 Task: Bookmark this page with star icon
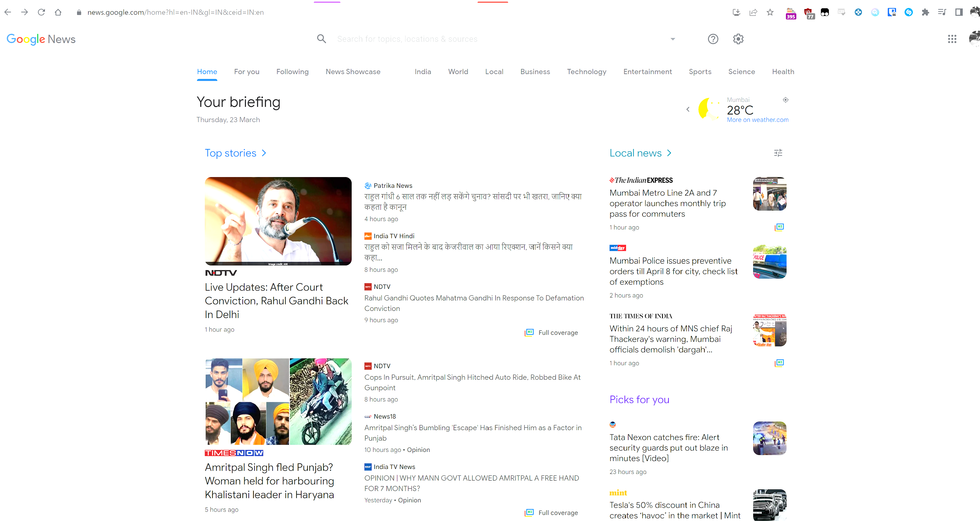click(x=770, y=12)
